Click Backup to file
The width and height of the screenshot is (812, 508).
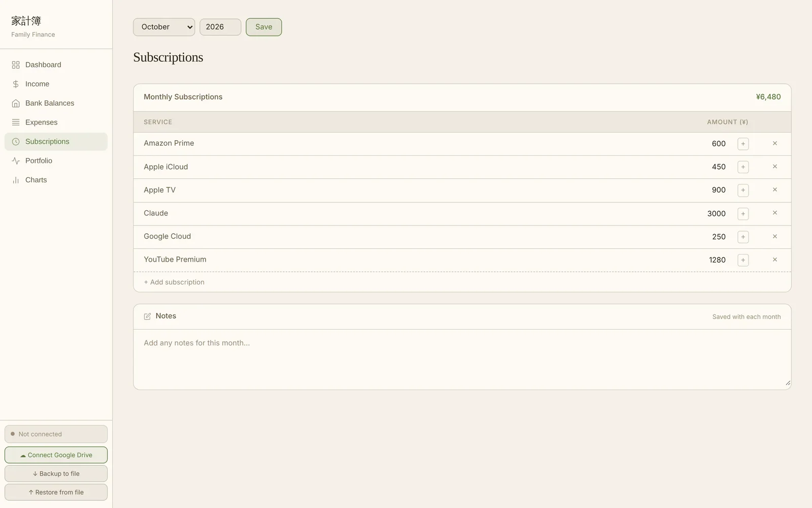coord(56,473)
